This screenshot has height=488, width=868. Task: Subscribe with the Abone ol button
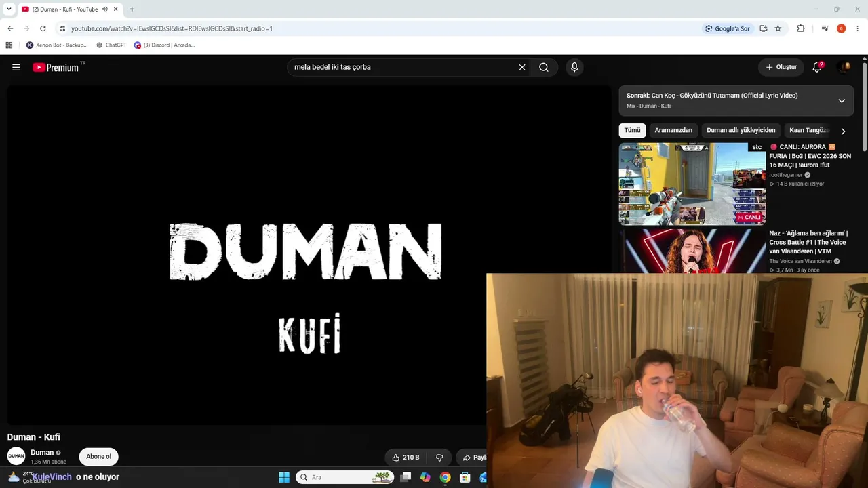[98, 457]
